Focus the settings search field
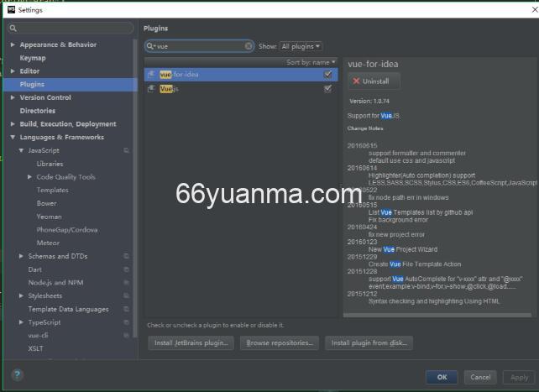539x392 pixels. (x=71, y=29)
